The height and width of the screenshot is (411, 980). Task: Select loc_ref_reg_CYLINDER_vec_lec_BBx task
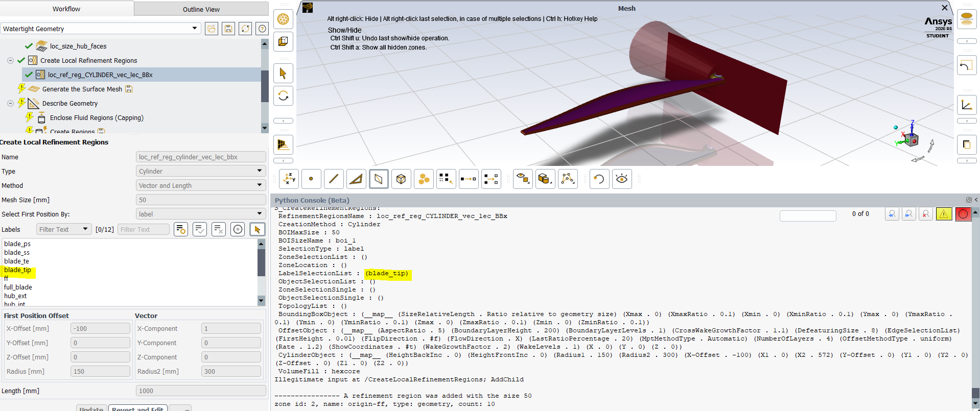100,75
